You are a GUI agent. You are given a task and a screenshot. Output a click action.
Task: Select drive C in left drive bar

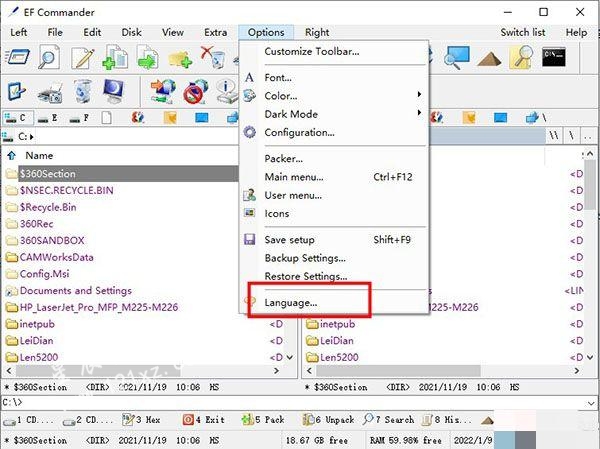[x=18, y=118]
